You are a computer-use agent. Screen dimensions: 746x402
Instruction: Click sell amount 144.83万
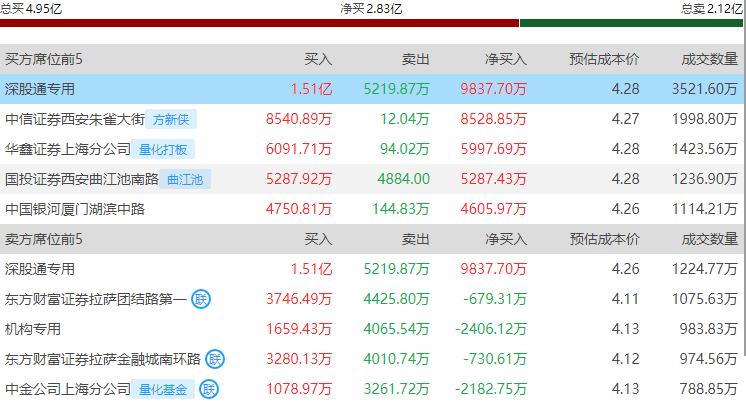(401, 209)
